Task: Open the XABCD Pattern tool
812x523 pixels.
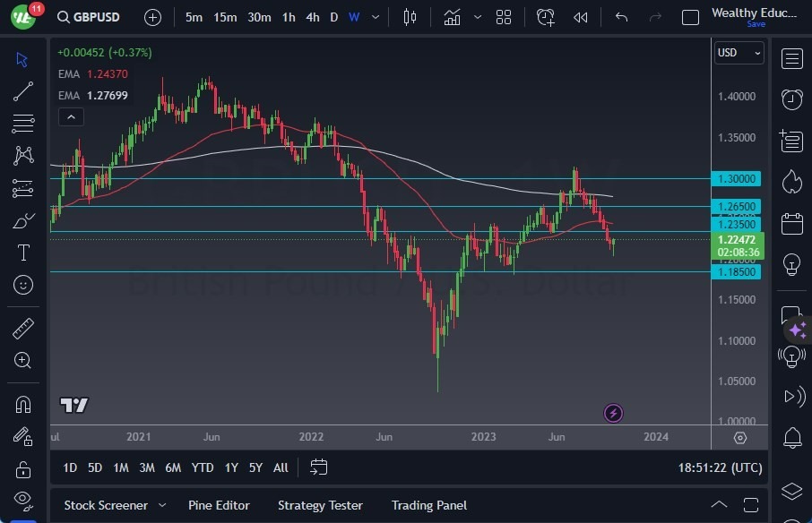Action: [22, 155]
